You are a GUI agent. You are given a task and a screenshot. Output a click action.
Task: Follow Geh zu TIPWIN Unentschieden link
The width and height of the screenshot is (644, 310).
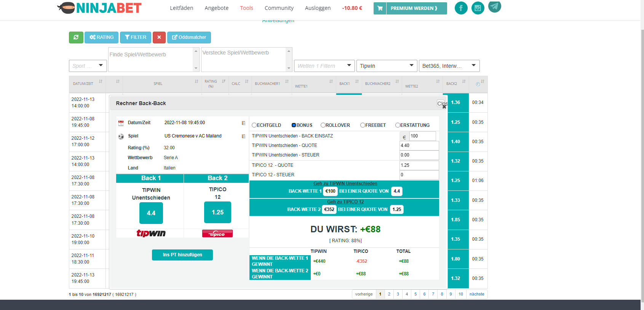[345, 184]
